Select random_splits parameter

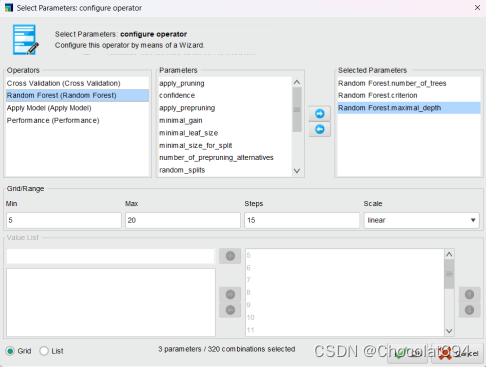click(x=225, y=170)
